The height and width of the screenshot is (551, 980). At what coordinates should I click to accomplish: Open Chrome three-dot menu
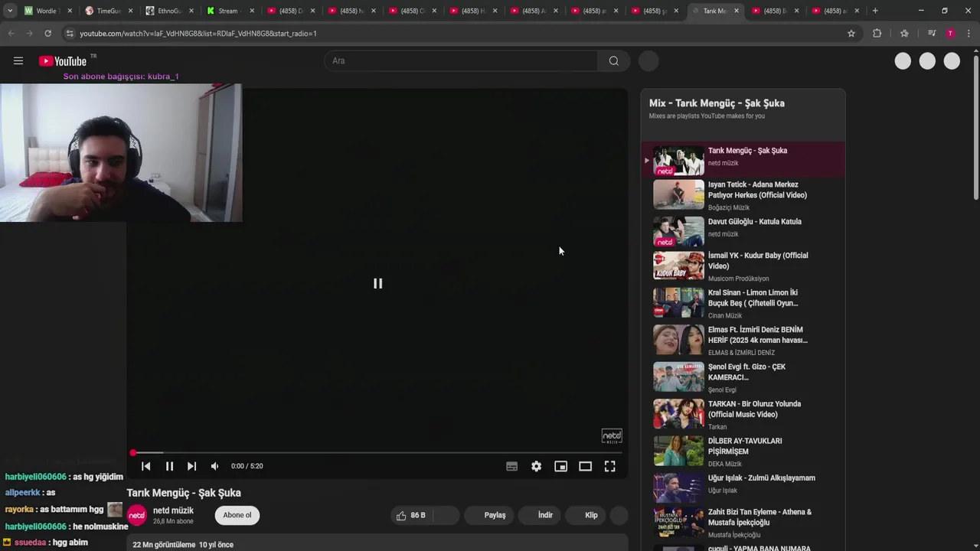969,34
